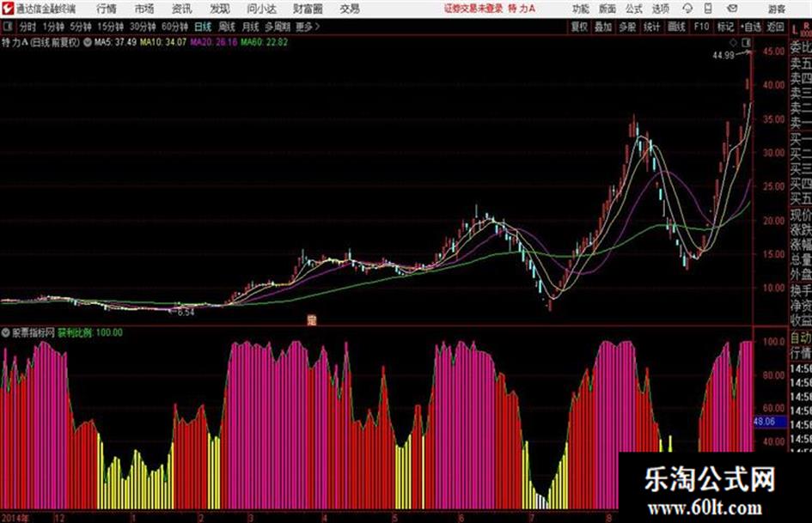Open the 选项 menu

[660, 9]
